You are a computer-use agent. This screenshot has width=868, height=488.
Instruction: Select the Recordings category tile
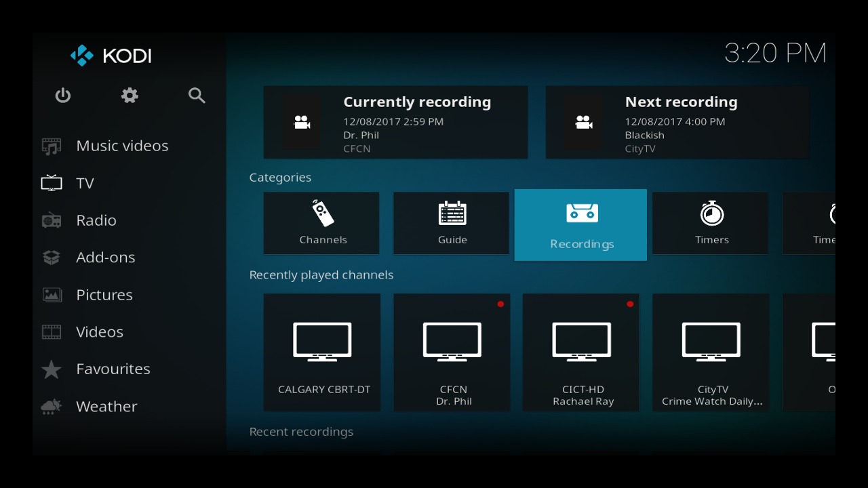click(581, 225)
